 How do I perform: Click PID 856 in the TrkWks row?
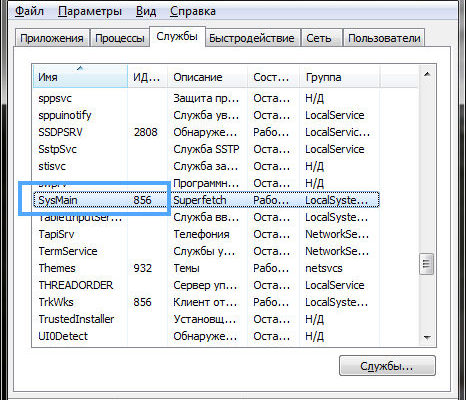pyautogui.click(x=142, y=302)
